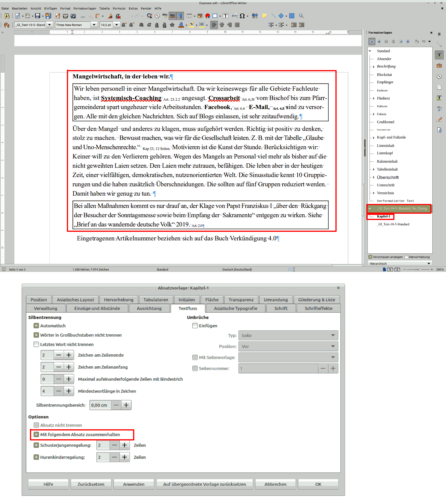Image resolution: width=446 pixels, height=504 pixels.
Task: Click the Anwenden button
Action: click(134, 484)
